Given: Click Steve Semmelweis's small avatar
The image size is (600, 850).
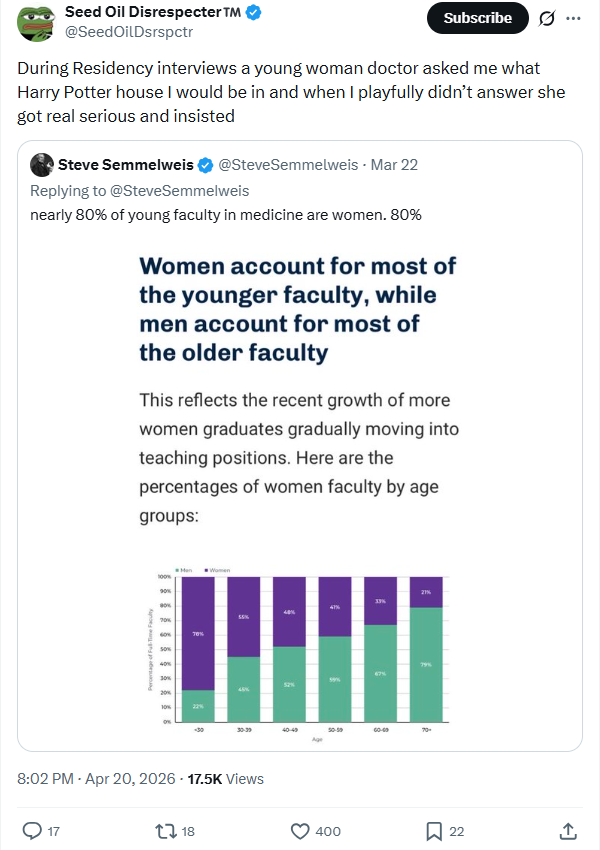Looking at the screenshot, I should click(42, 164).
